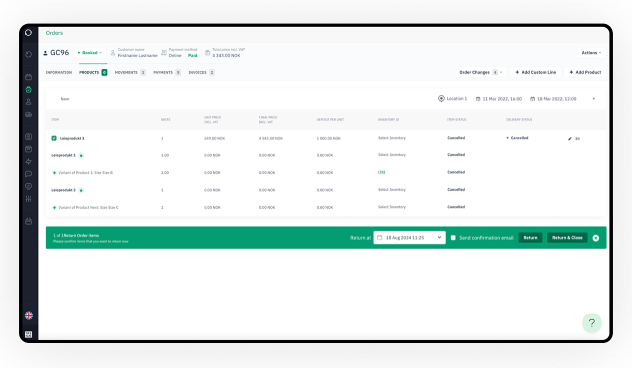Open the calendar icon in the sidebar
Viewport: 632px width, 368px height.
coord(29,77)
